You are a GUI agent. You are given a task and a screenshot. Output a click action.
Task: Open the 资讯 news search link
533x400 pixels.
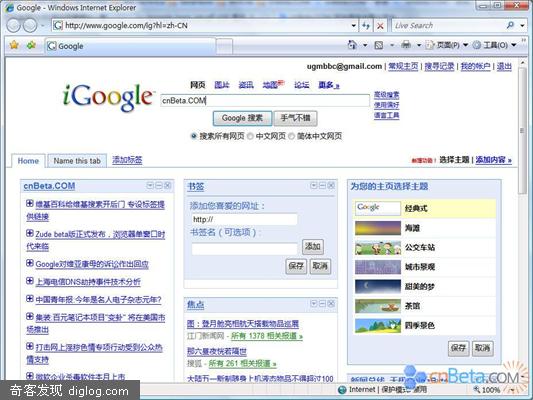coord(246,85)
